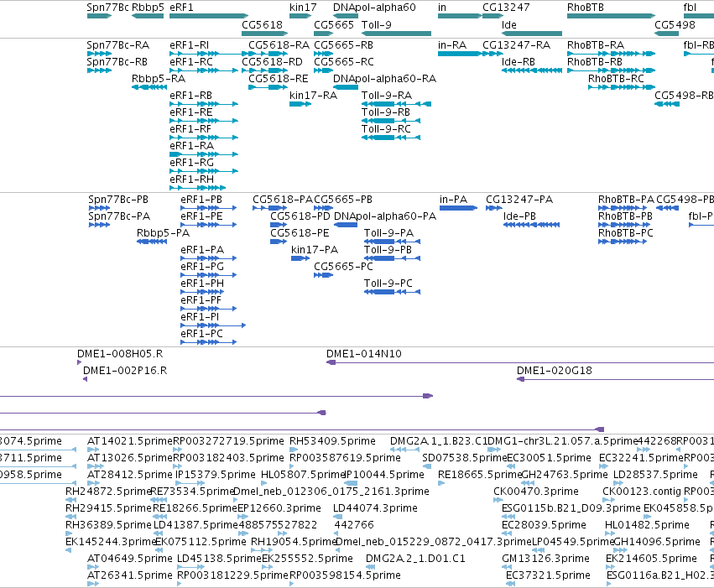Click EST GM13126.3prime
Screen dimensions: 714x588
tap(545, 559)
